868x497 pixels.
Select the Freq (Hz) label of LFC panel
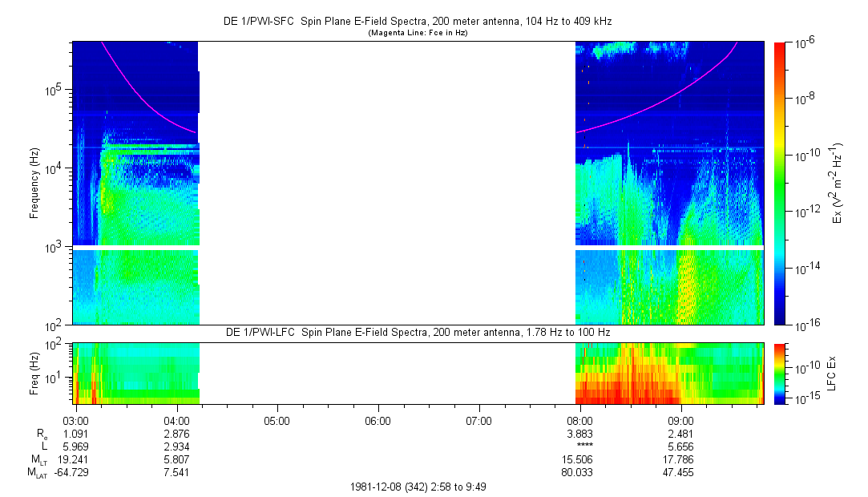coord(34,373)
